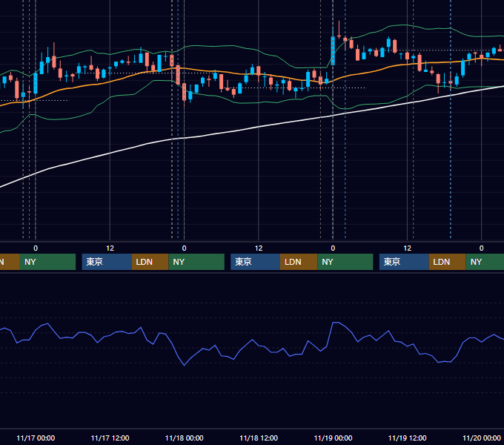
Task: Select the 東京 session block on 11/19
Action: click(404, 262)
